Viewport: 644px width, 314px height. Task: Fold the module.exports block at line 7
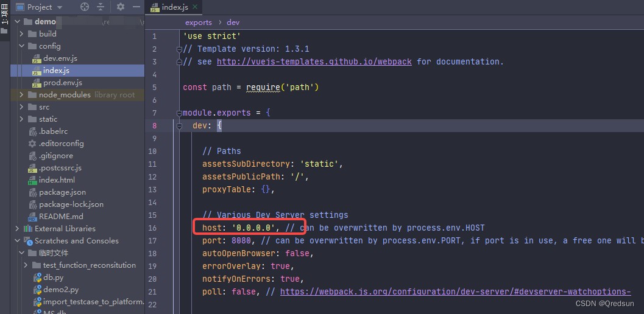[179, 113]
